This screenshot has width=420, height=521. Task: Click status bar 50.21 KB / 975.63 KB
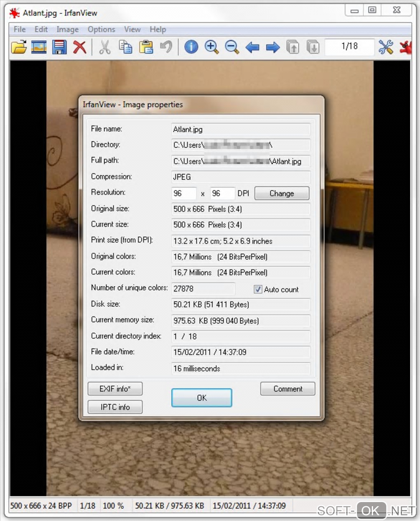[x=170, y=505]
